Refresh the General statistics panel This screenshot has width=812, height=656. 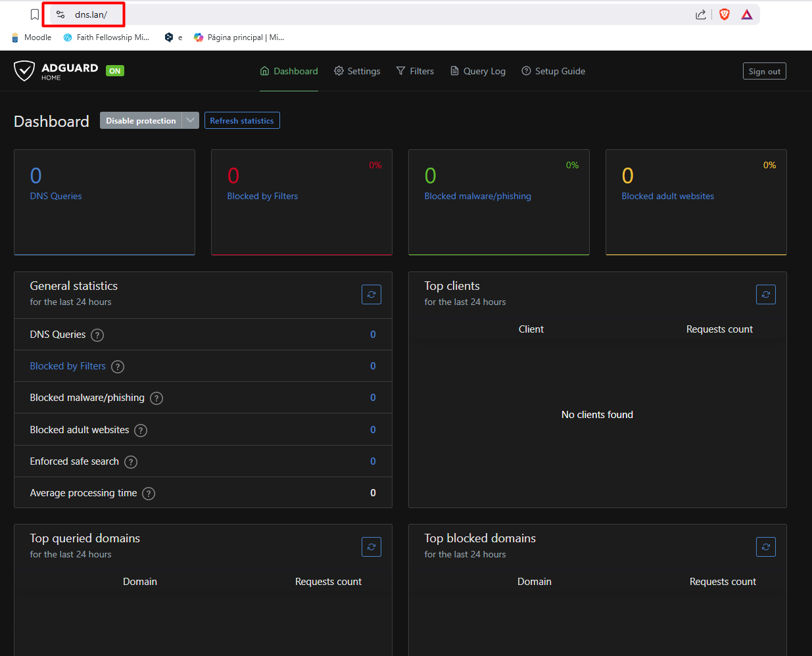point(371,294)
